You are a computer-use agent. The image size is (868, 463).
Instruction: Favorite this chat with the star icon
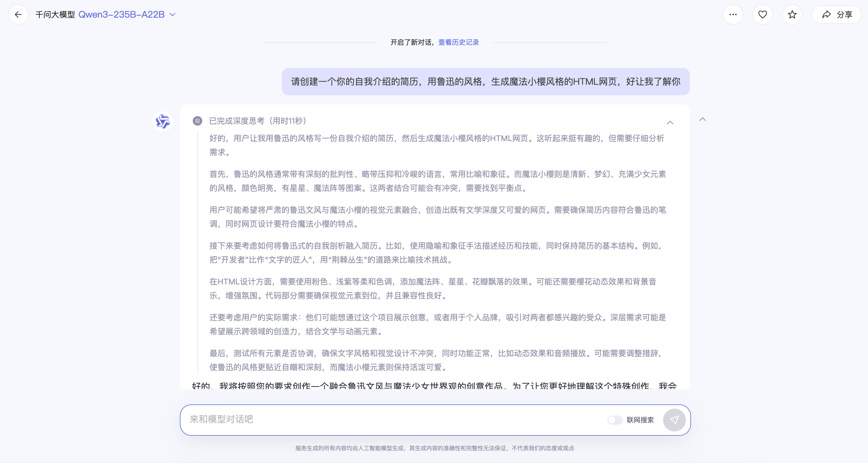tap(792, 15)
